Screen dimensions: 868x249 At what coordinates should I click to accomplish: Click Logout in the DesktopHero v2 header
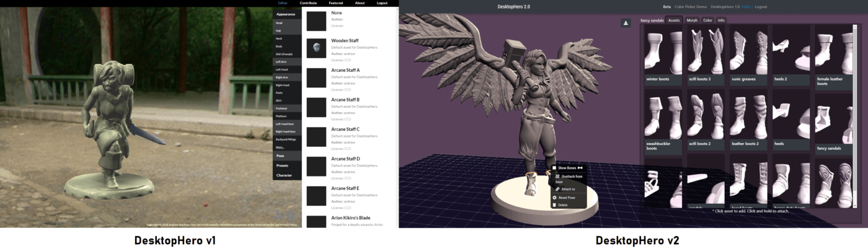pos(761,6)
